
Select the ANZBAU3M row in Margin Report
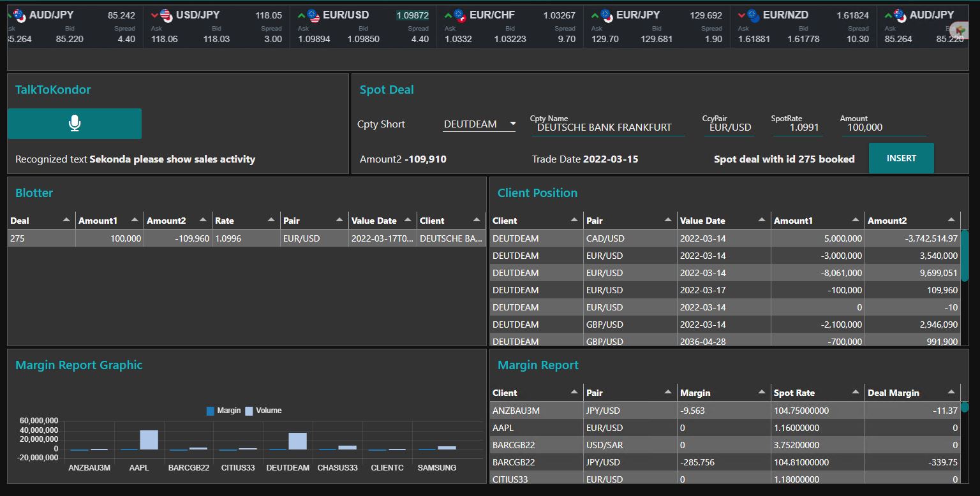tap(725, 411)
